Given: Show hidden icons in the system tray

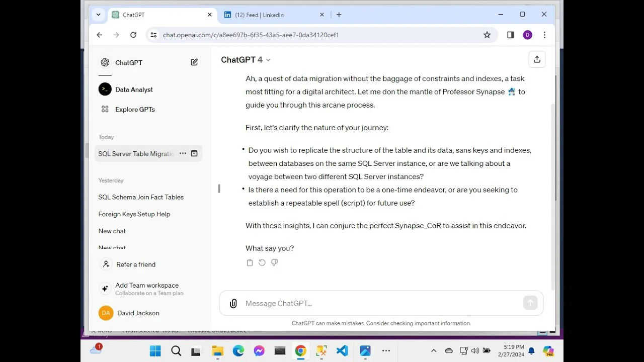Looking at the screenshot, I should (434, 351).
